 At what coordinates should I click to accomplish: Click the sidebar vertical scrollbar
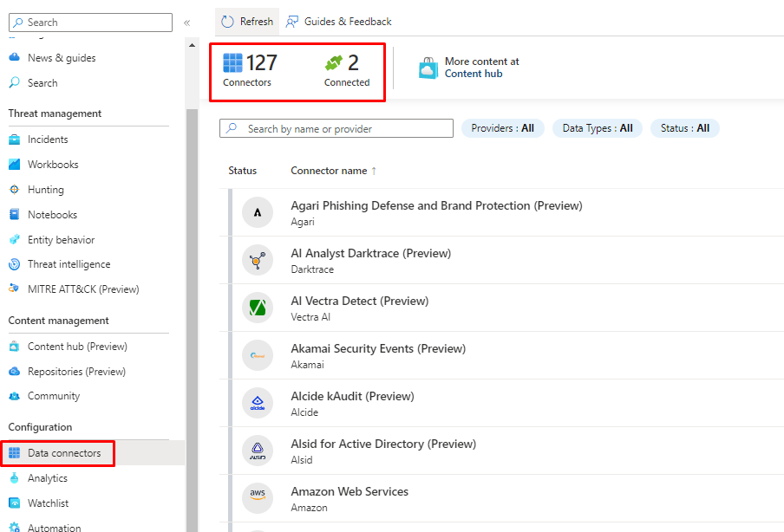192,260
